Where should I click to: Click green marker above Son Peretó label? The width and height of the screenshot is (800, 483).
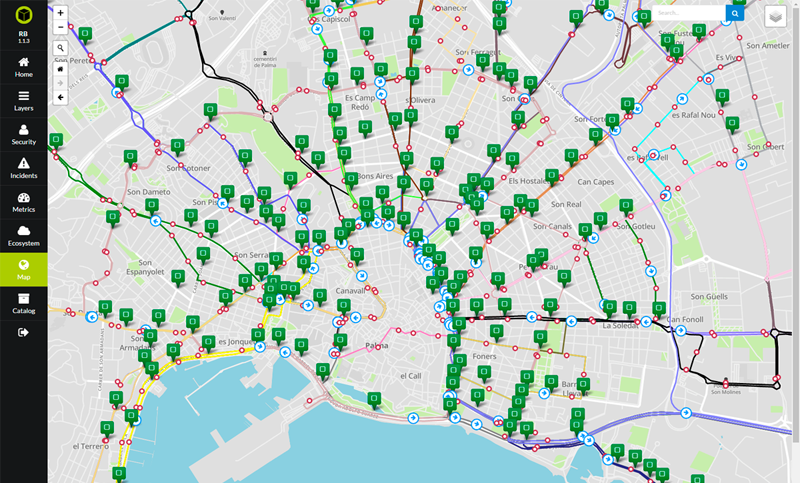point(85,35)
